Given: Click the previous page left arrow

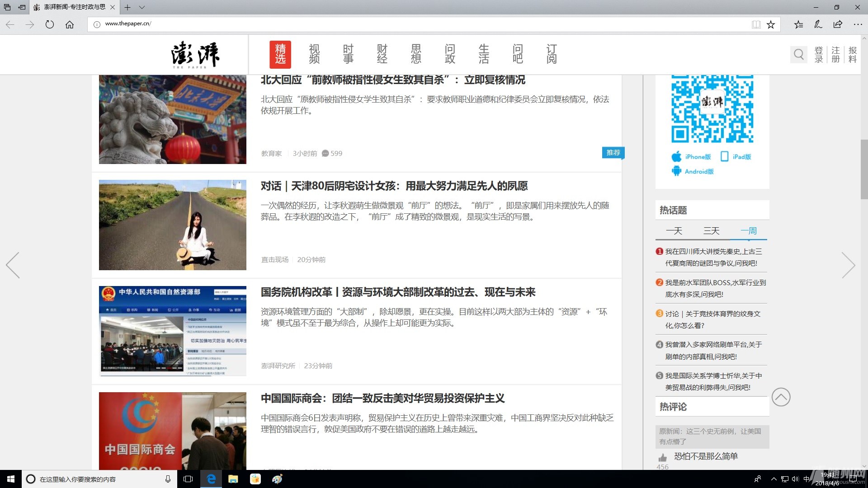Looking at the screenshot, I should (x=13, y=265).
